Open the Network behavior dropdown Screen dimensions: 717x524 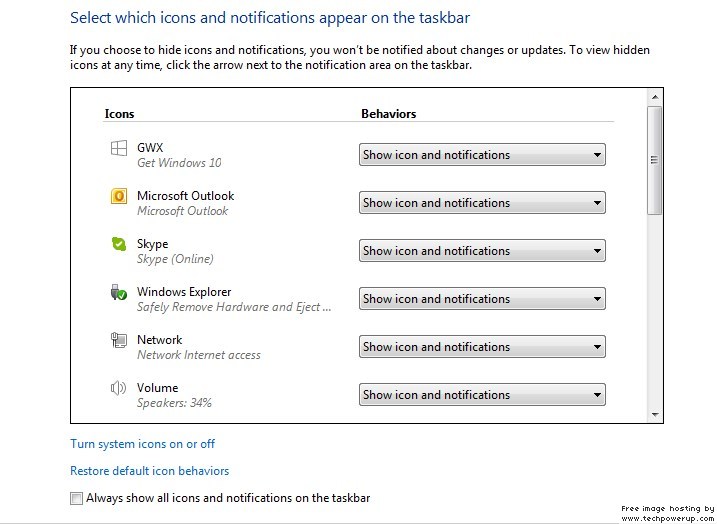coord(482,347)
